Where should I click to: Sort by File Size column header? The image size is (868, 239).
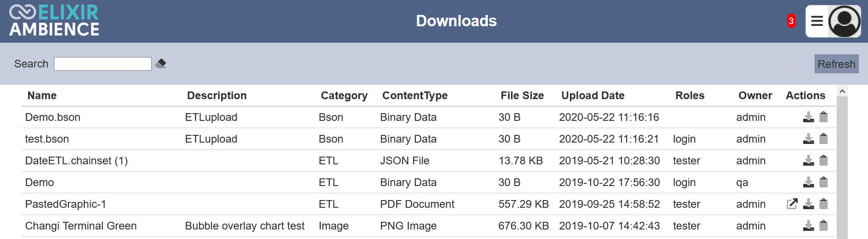pyautogui.click(x=522, y=96)
